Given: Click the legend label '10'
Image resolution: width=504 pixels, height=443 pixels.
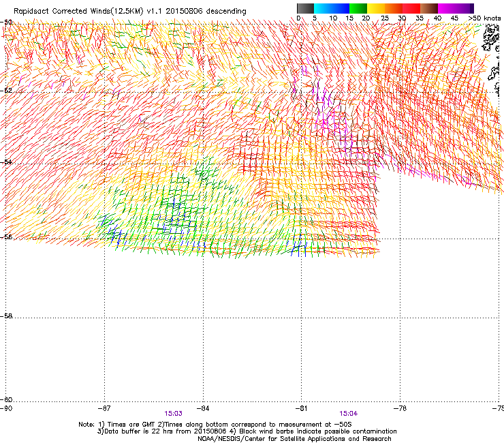Looking at the screenshot, I should (333, 18).
